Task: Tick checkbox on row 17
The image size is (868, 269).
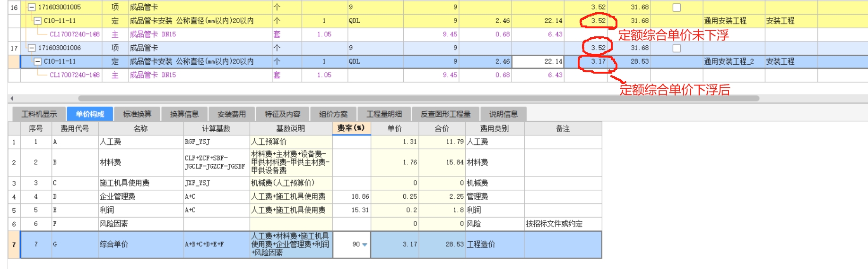Action: [677, 48]
